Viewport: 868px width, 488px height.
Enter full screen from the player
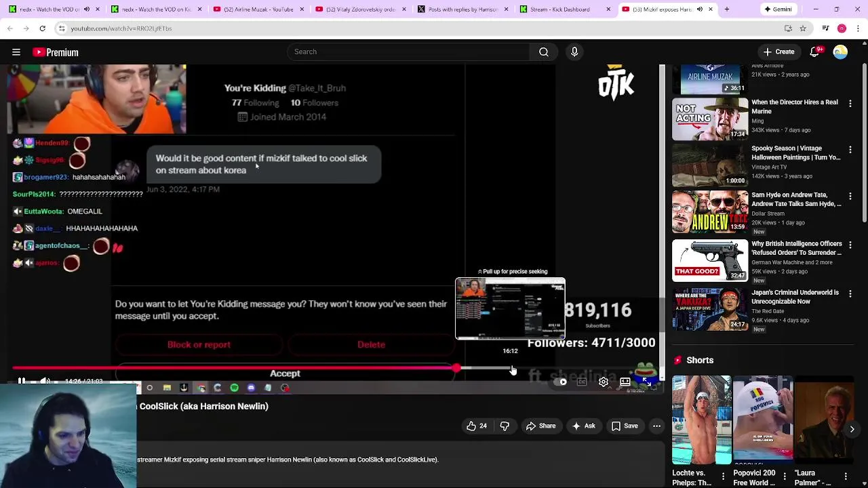(648, 382)
